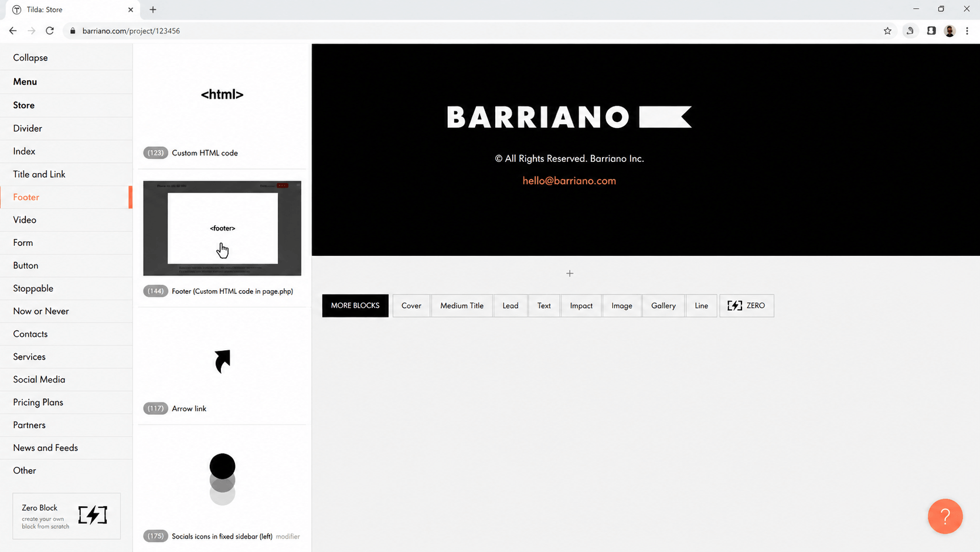Go back to the previous browser page

[13, 31]
